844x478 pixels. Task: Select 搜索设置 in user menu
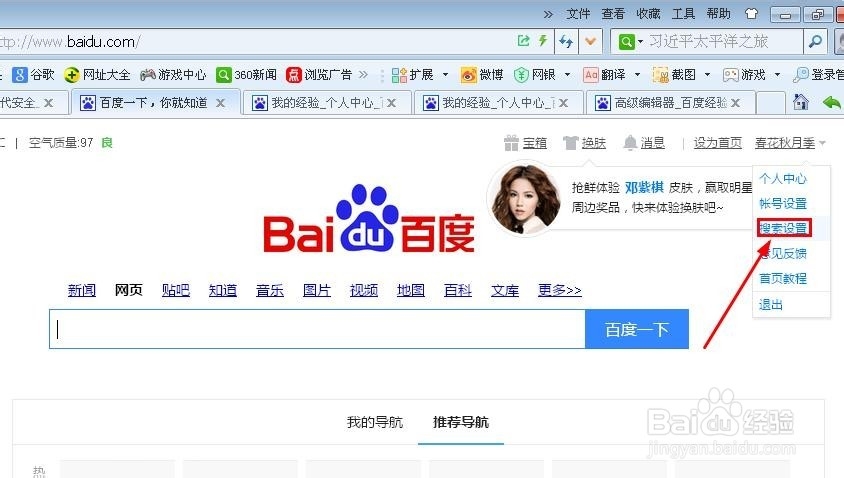[x=783, y=228]
